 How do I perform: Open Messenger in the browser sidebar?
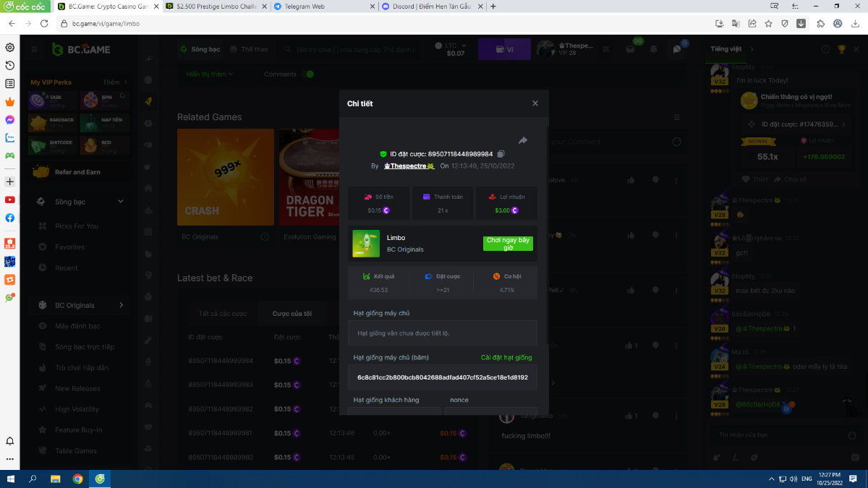point(10,120)
